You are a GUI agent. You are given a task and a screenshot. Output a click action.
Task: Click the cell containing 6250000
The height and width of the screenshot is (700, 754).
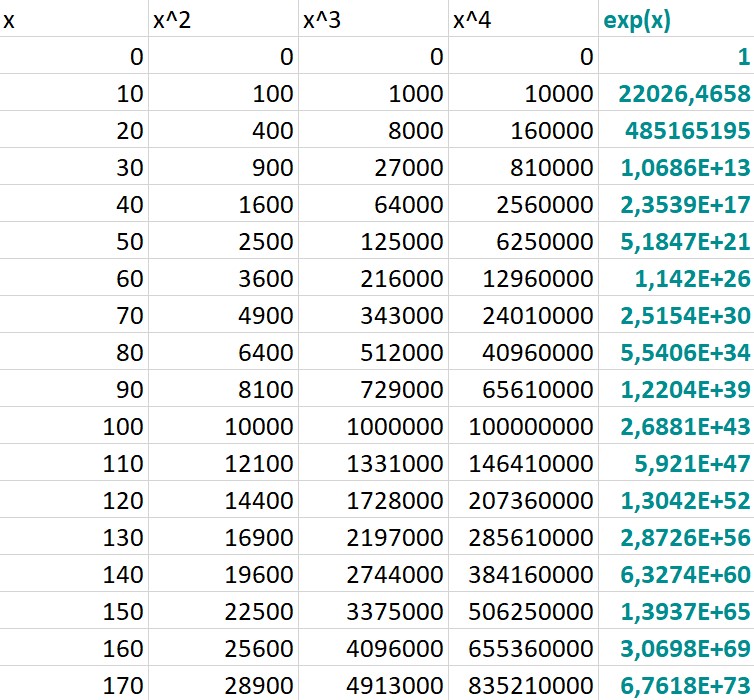524,241
